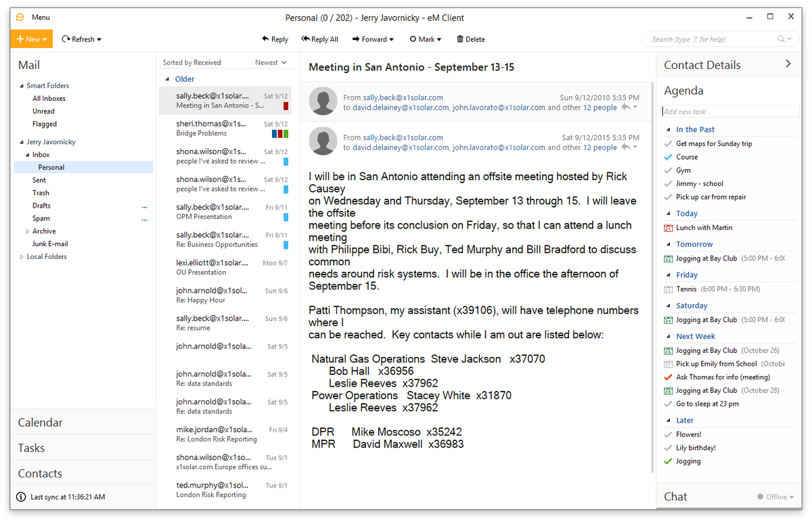The image size is (812, 522).
Task: Toggle the Gym task checkmark
Action: pyautogui.click(x=669, y=170)
